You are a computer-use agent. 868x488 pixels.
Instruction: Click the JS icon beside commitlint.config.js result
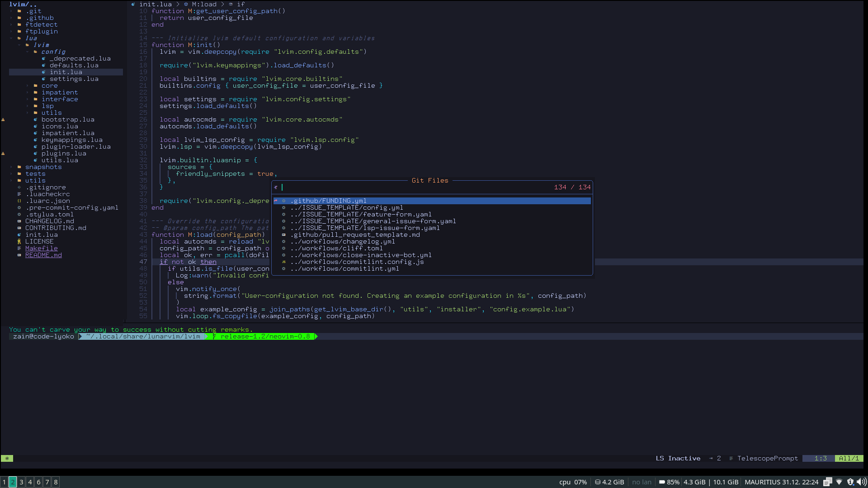click(x=283, y=262)
